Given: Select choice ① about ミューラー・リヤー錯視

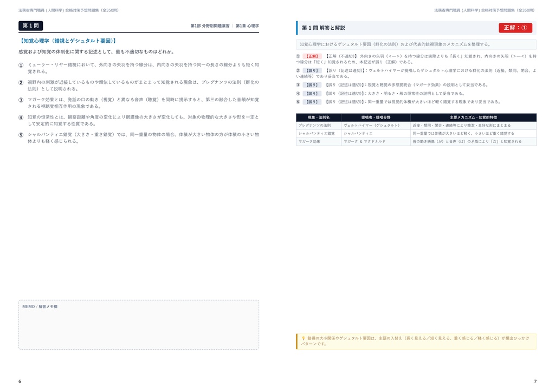Looking at the screenshot, I should point(139,68).
